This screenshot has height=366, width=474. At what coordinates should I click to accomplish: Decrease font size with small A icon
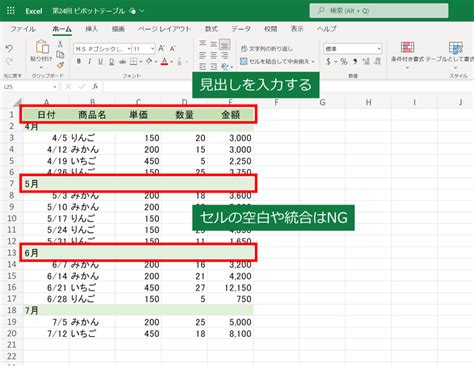(x=173, y=49)
